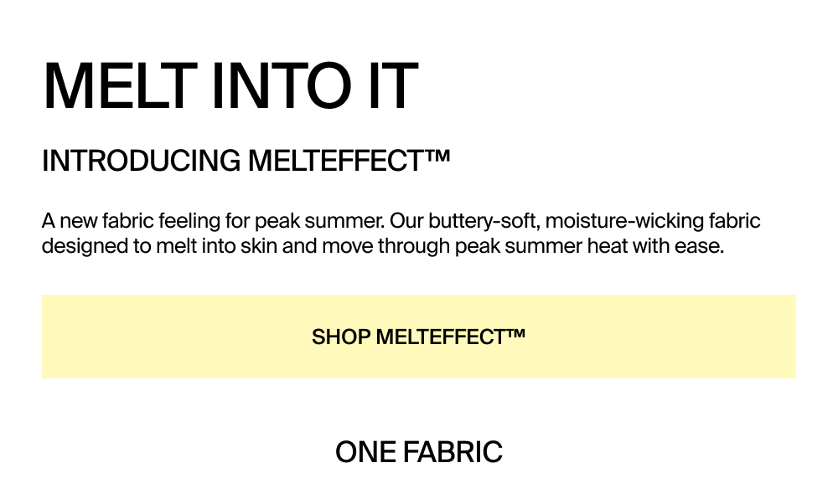
Task: Click the INTRODUCING MELTEFFECT™ subheading
Action: coord(246,161)
